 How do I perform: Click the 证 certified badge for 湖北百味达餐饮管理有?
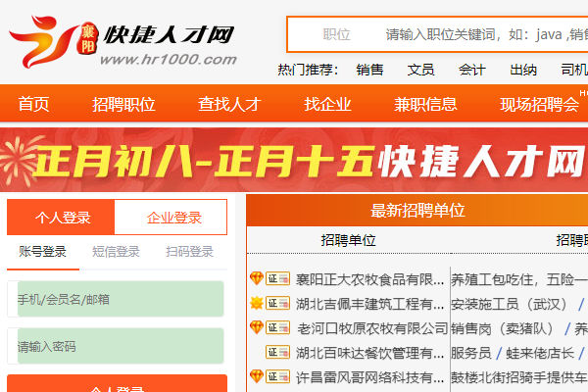tap(277, 352)
